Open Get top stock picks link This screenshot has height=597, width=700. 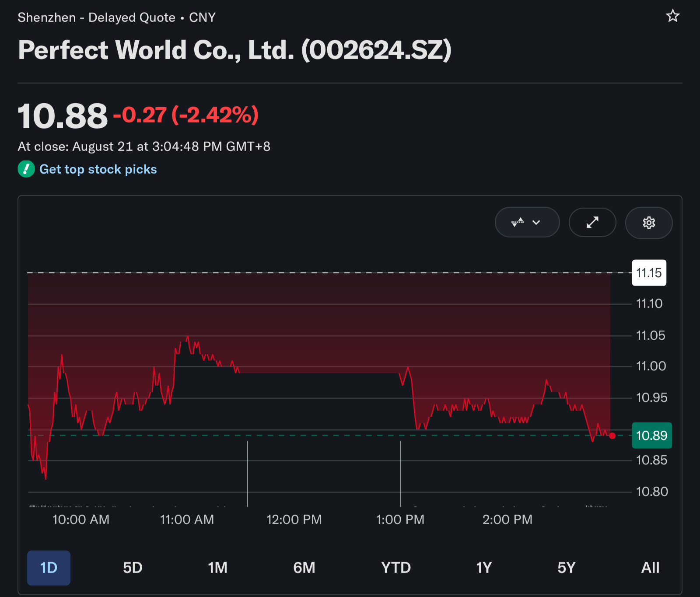pos(98,169)
